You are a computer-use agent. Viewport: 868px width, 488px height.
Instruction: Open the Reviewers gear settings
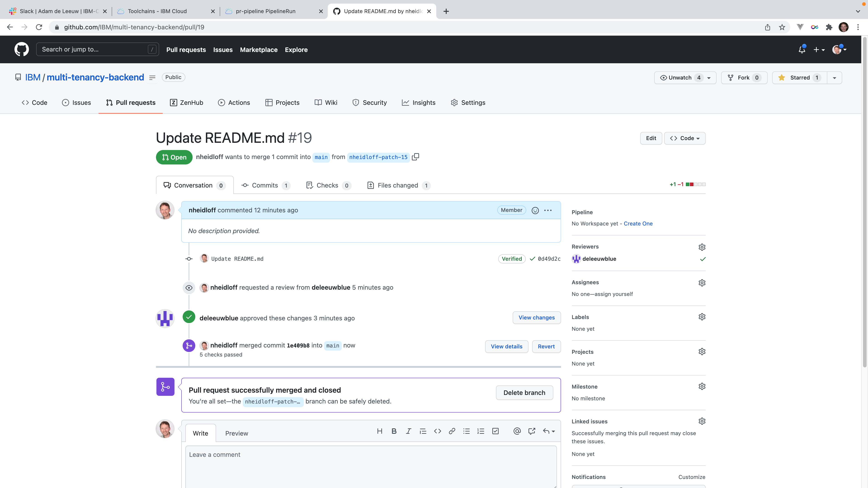coord(702,247)
